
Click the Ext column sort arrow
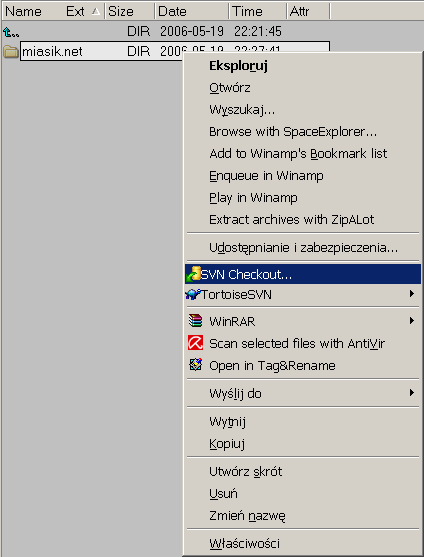[x=95, y=11]
